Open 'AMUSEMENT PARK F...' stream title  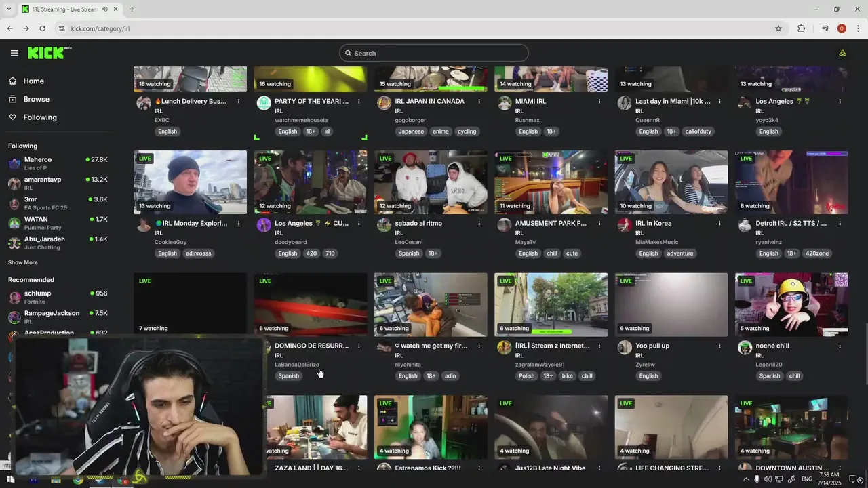(x=551, y=223)
